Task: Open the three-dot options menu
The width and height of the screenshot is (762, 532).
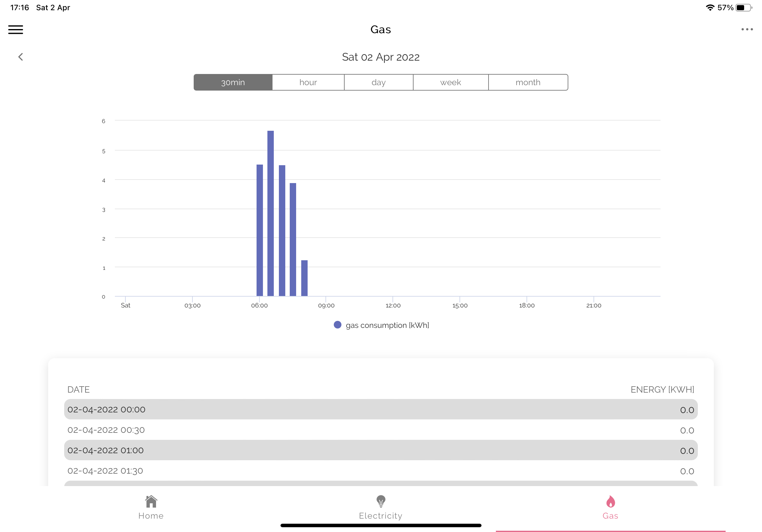Action: click(747, 30)
